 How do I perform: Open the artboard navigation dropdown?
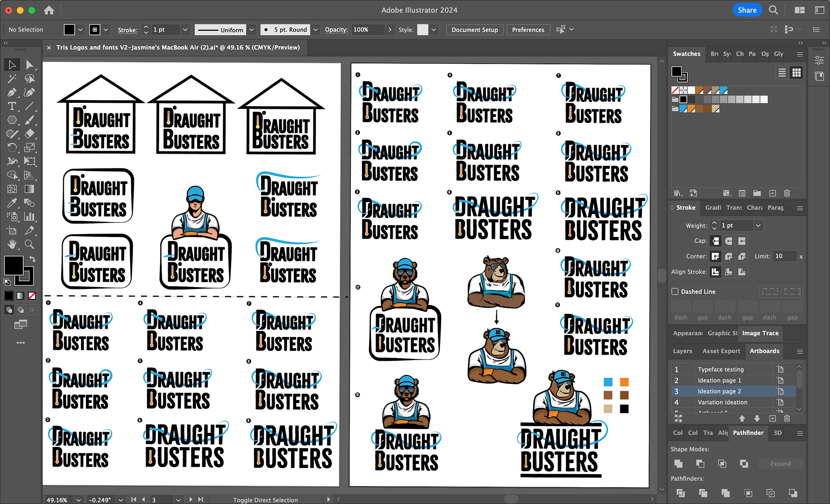tap(178, 500)
